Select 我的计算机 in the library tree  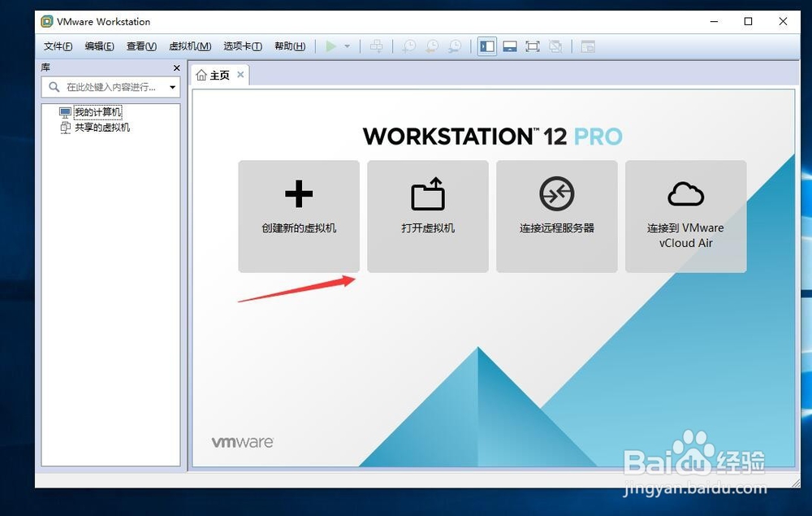(97, 112)
